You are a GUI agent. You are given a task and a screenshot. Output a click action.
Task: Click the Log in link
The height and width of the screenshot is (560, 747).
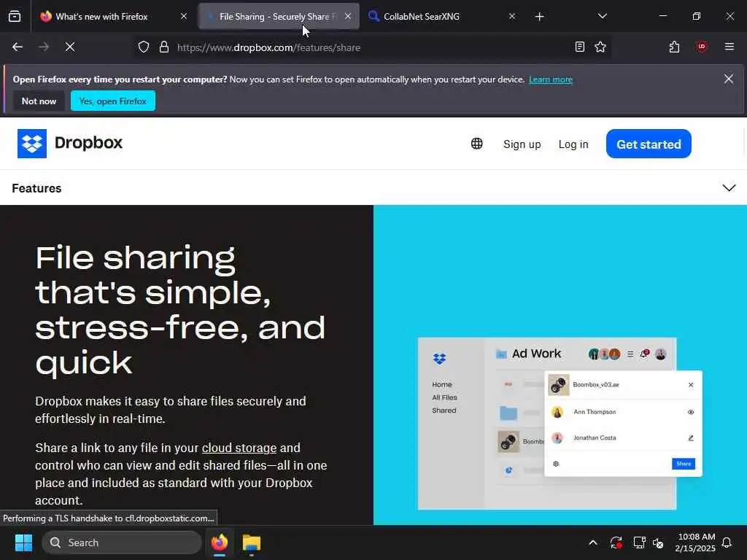pos(573,144)
